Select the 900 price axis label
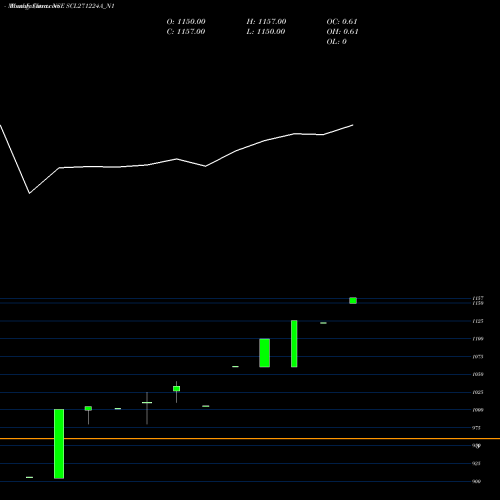The width and height of the screenshot is (500, 500). click(476, 481)
